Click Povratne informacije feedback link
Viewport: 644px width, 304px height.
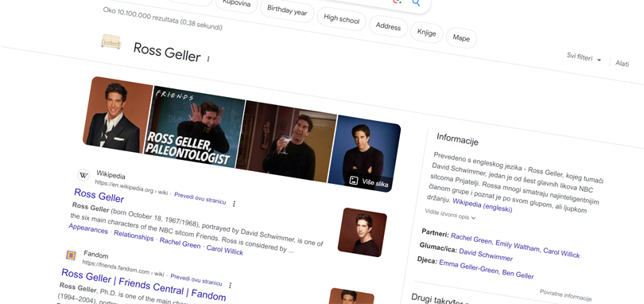coord(565,295)
